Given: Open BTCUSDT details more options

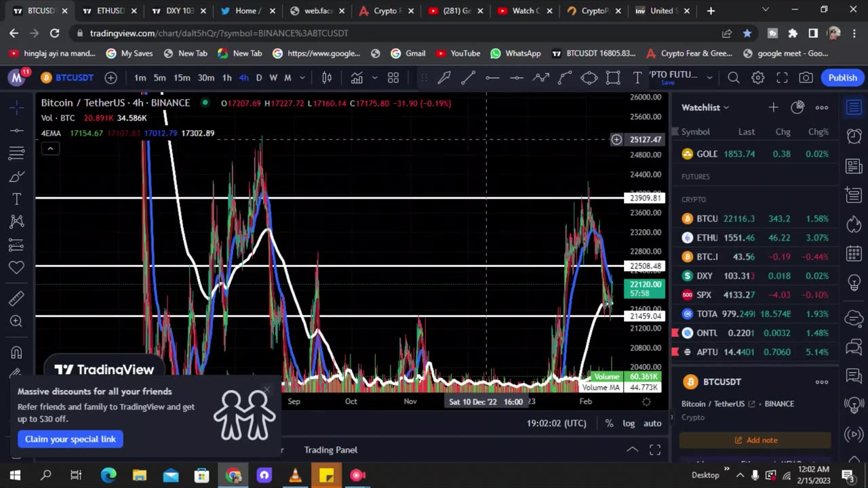Looking at the screenshot, I should [x=821, y=382].
